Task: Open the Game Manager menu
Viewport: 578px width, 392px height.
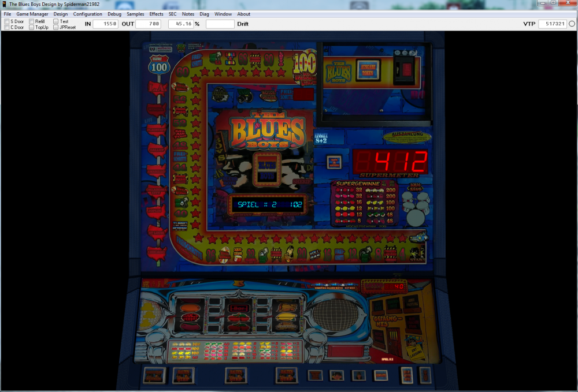Action: click(x=32, y=14)
